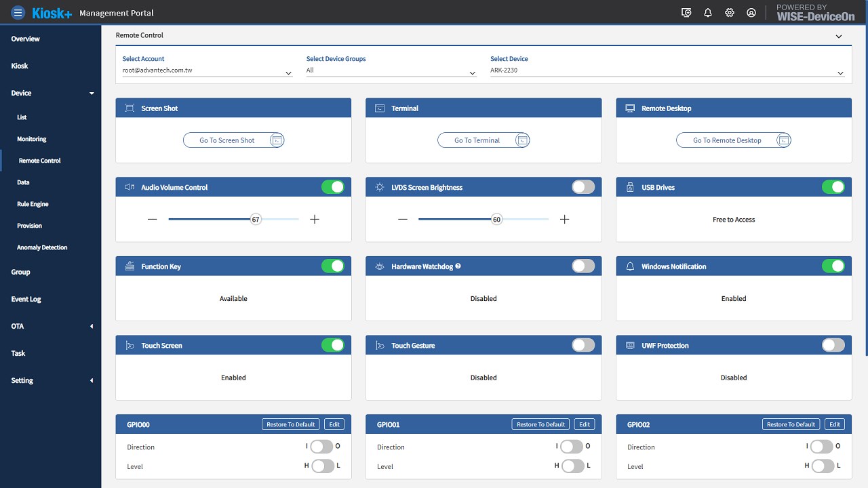The width and height of the screenshot is (868, 488).
Task: Click the Audio Volume speaker icon
Action: [130, 187]
